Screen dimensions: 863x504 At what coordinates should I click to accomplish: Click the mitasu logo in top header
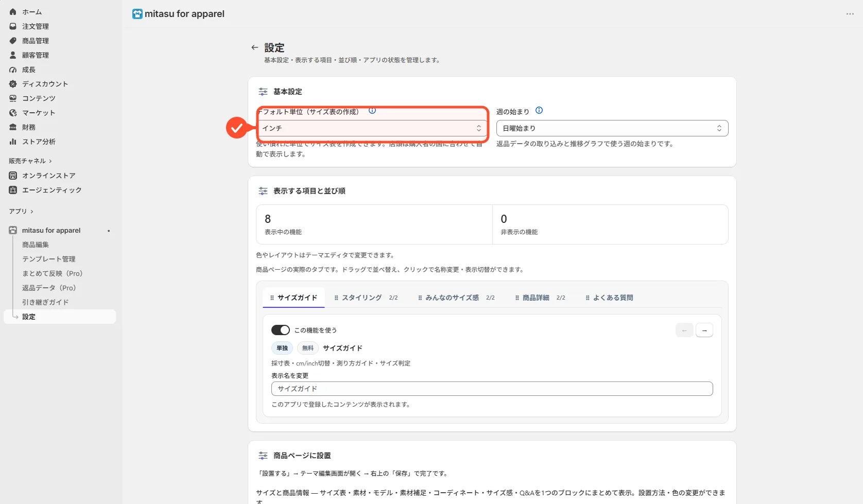point(137,14)
